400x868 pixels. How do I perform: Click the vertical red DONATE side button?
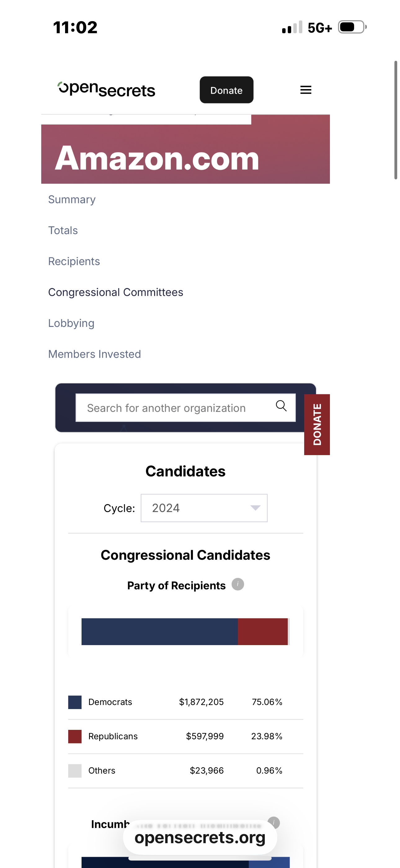tap(317, 425)
